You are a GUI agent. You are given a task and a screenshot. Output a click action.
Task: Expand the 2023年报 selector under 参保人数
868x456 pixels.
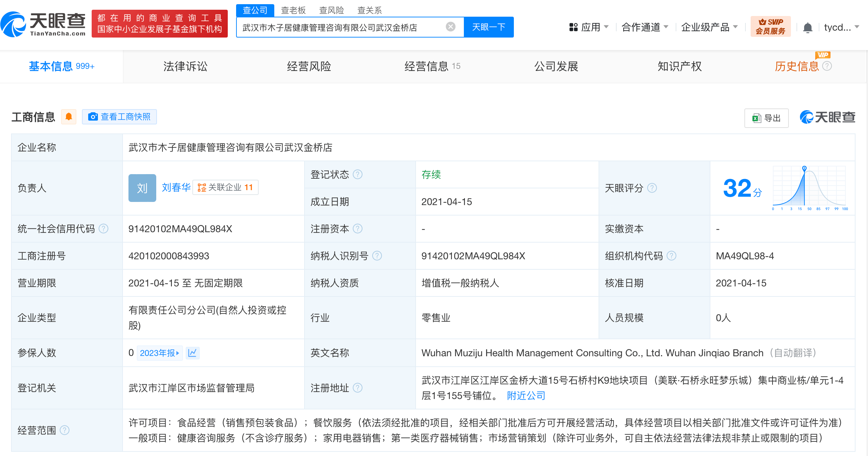[160, 353]
